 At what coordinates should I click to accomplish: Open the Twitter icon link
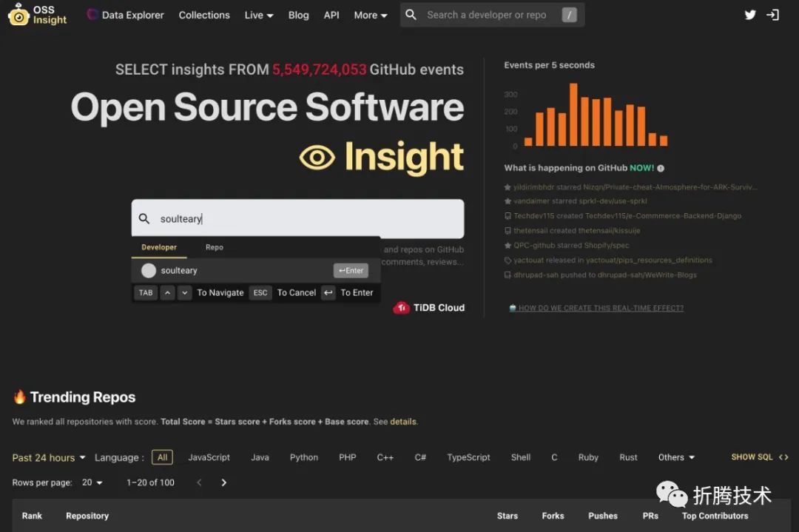[x=750, y=15]
